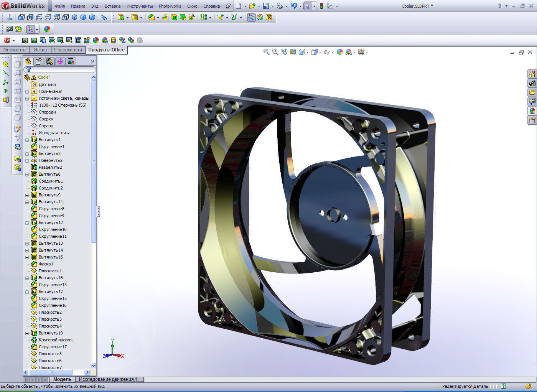This screenshot has width=537, height=392.
Task: Undo the last action
Action: click(293, 6)
